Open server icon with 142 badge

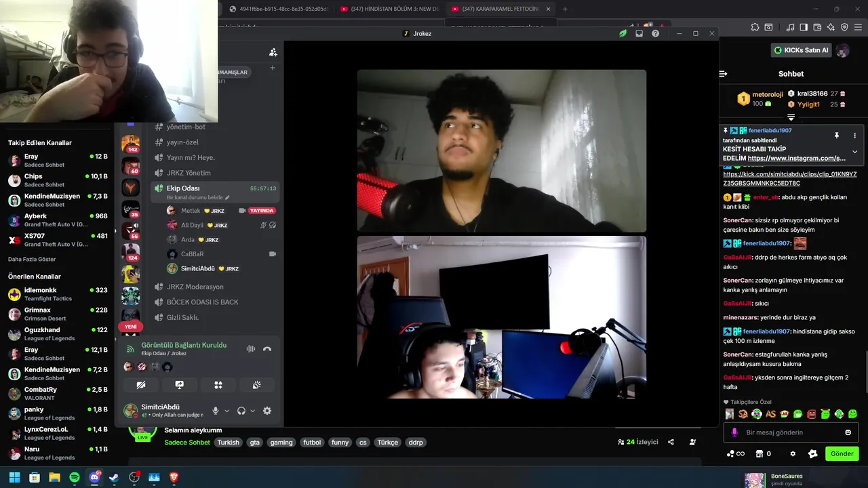pyautogui.click(x=130, y=144)
